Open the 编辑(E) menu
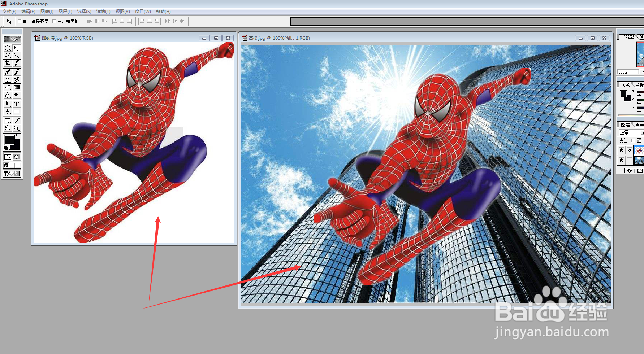 [28, 12]
